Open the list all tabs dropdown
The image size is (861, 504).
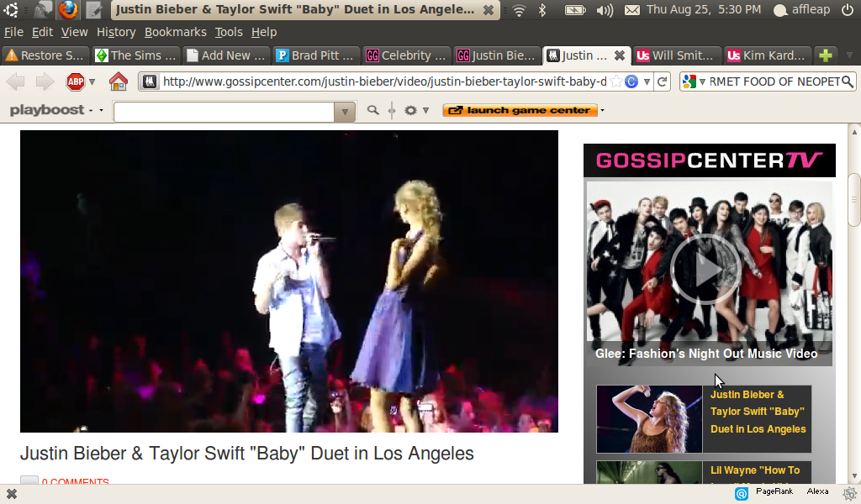click(849, 55)
